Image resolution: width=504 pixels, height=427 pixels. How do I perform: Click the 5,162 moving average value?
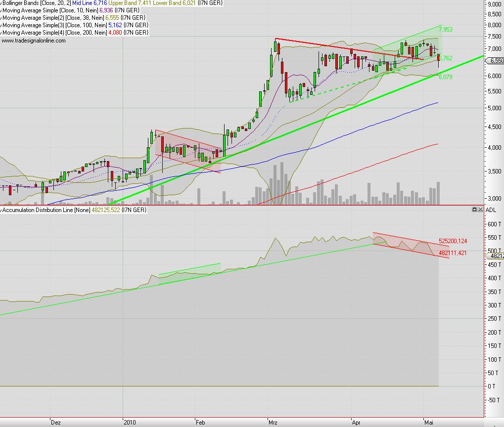(x=115, y=25)
